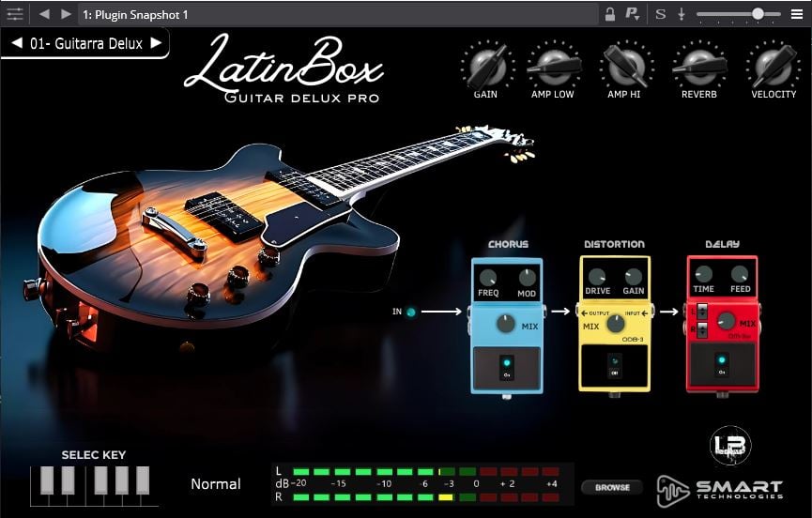Click fourth black key under SELEC KEY
The width and height of the screenshot is (812, 518).
click(x=122, y=480)
